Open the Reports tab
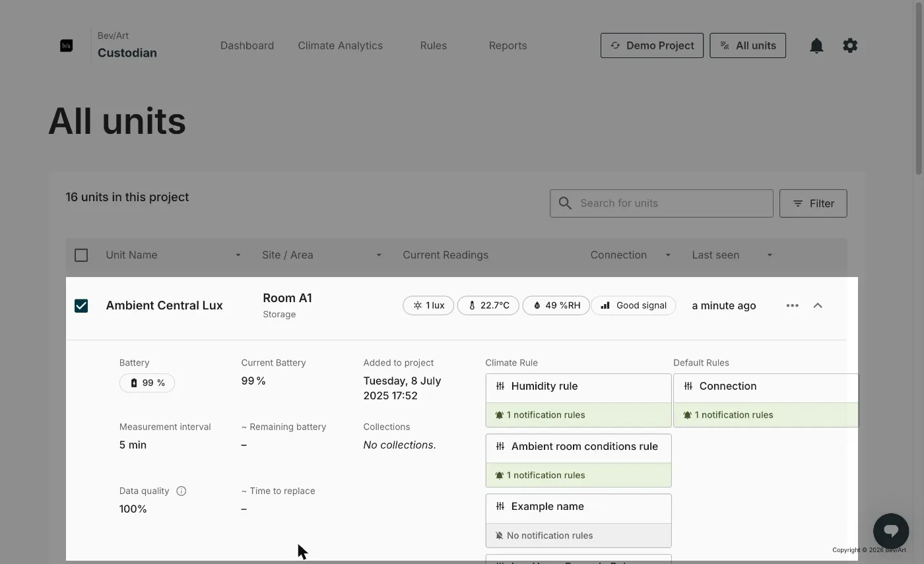 click(x=508, y=46)
